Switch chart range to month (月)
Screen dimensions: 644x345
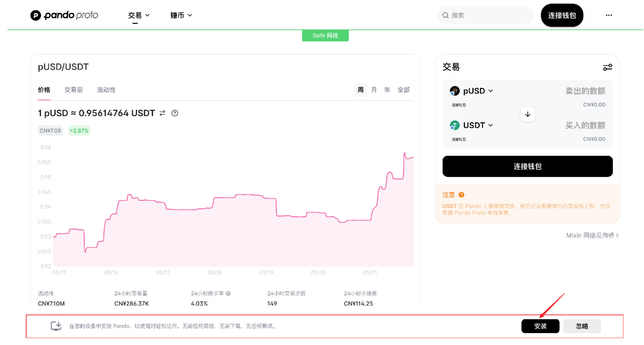pyautogui.click(x=374, y=90)
